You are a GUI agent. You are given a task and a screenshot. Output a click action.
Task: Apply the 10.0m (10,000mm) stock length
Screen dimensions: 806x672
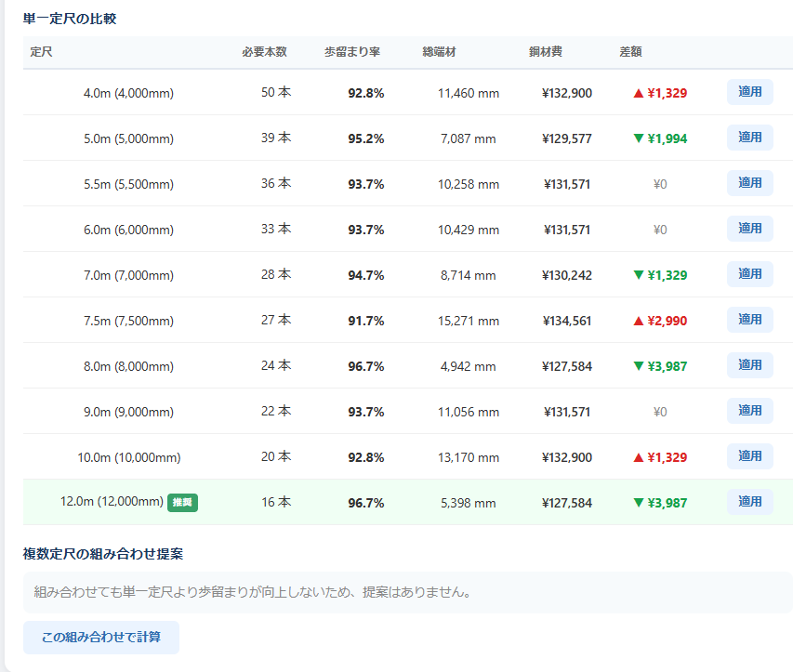749,456
